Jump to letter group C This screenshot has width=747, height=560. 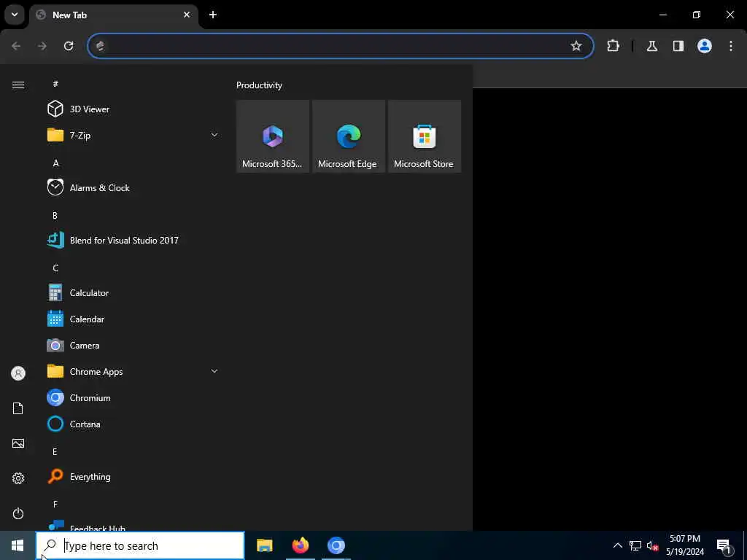click(55, 268)
